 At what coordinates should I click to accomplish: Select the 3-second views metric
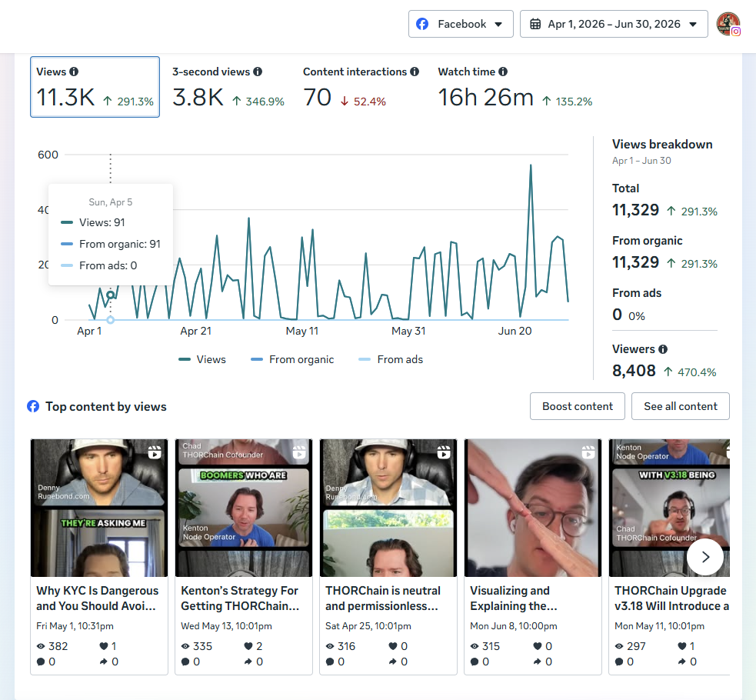point(228,87)
